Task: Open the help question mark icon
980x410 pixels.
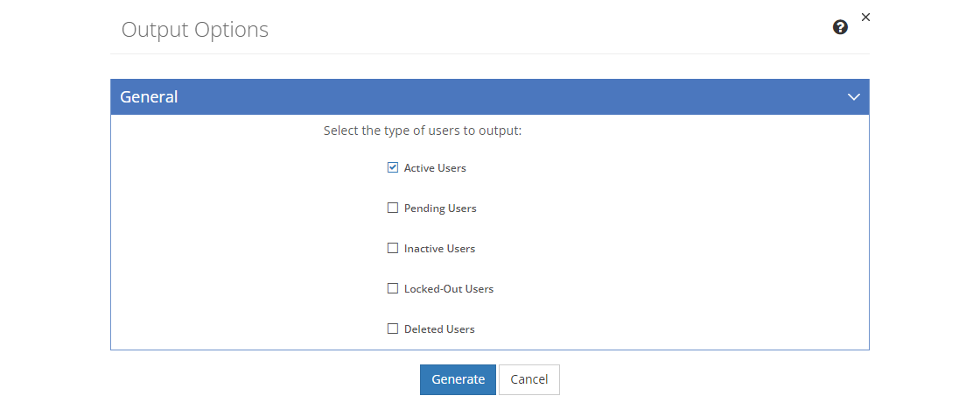Action: point(840,27)
